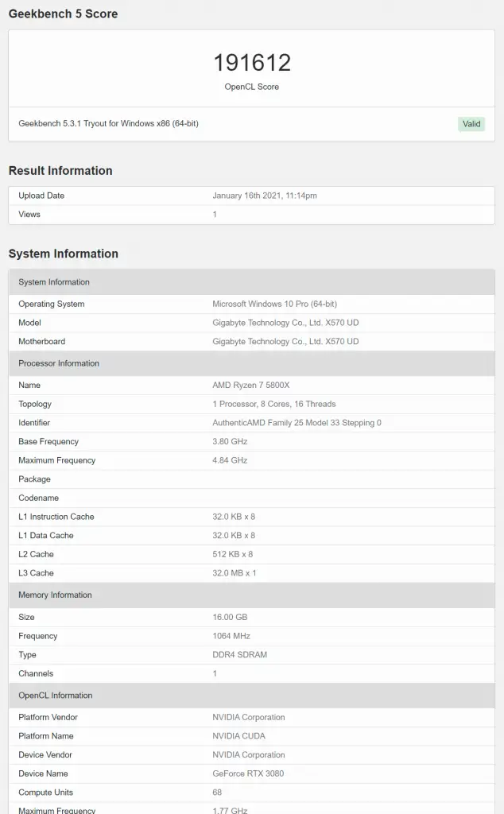This screenshot has height=814, width=504.
Task: Click the Views label
Action: click(29, 215)
